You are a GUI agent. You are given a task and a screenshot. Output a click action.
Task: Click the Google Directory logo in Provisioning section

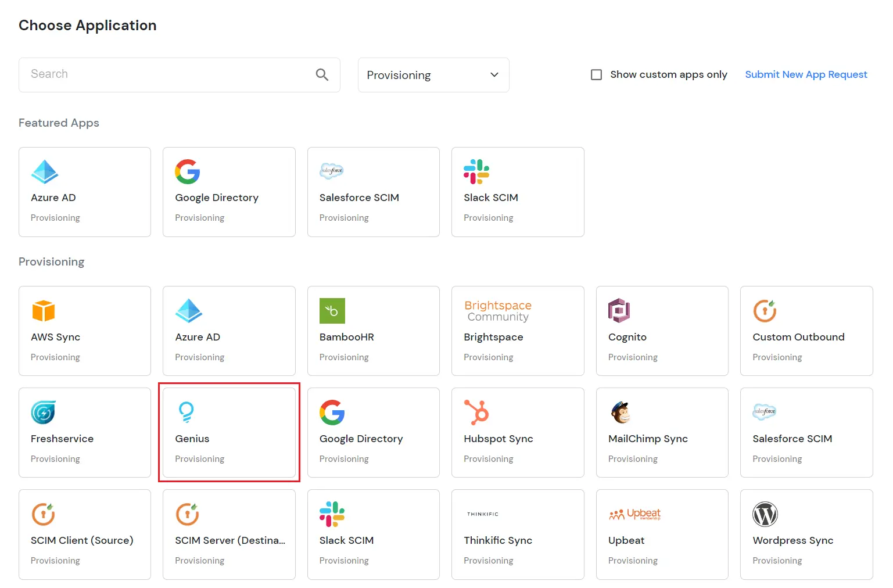[x=332, y=413]
